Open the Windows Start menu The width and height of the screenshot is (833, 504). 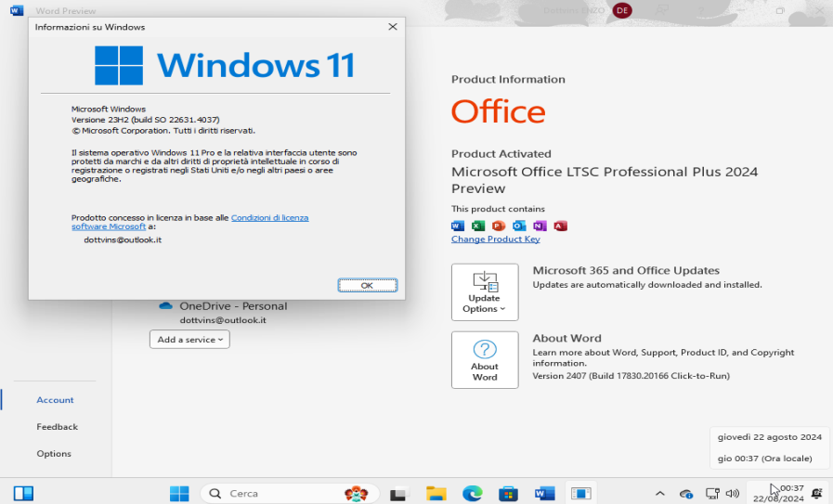coord(179,494)
